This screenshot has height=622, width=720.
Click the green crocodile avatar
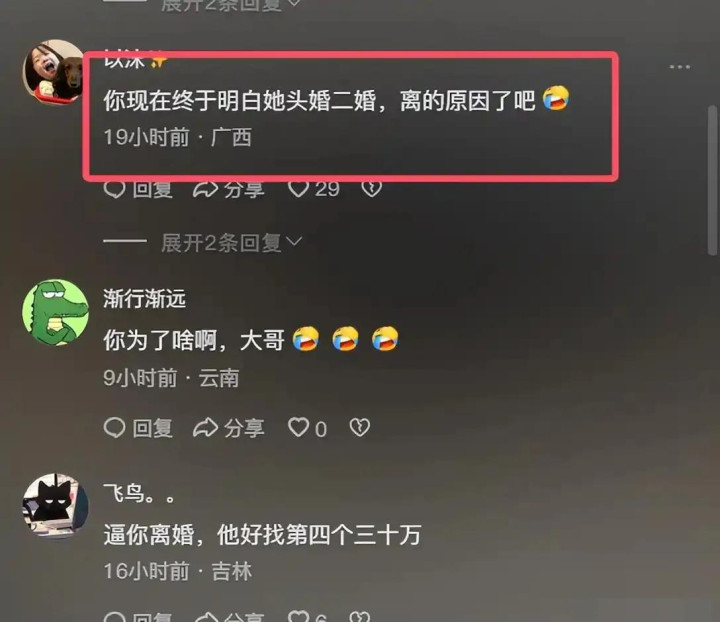56,312
